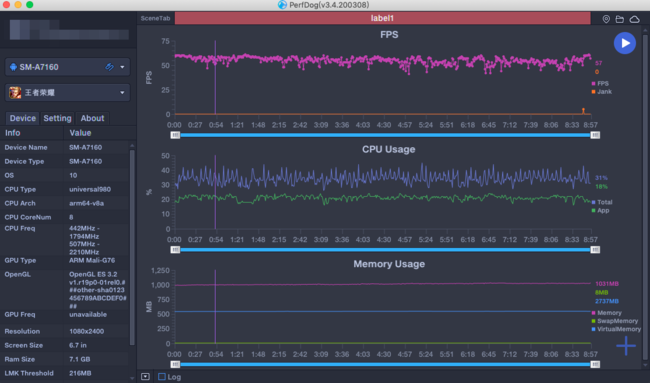Toggle Total CPU series in legend

(602, 202)
